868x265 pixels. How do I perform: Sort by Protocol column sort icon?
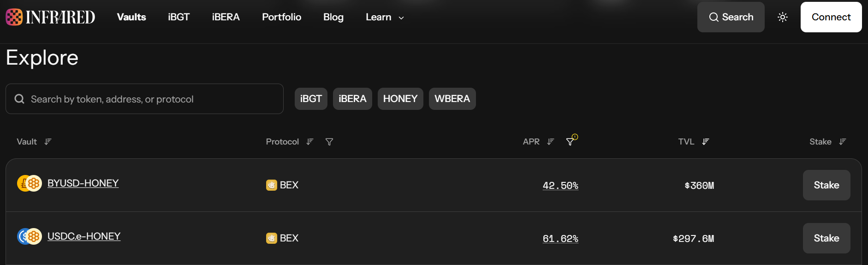pos(310,142)
